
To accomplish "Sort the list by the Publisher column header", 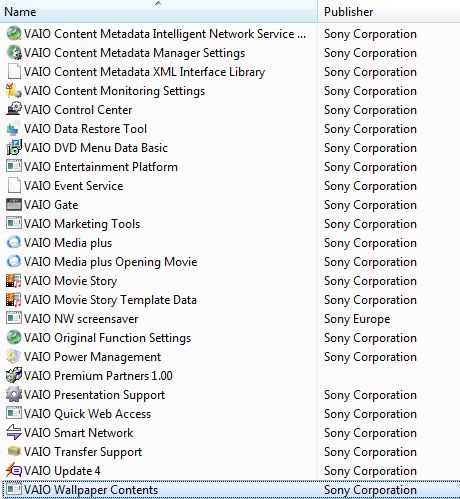I will 389,12.
